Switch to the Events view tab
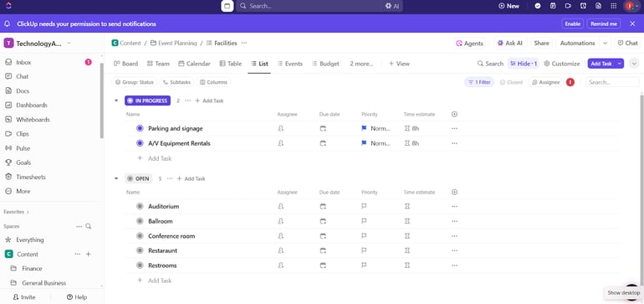Viewport: 644px width, 304px height. [290, 64]
